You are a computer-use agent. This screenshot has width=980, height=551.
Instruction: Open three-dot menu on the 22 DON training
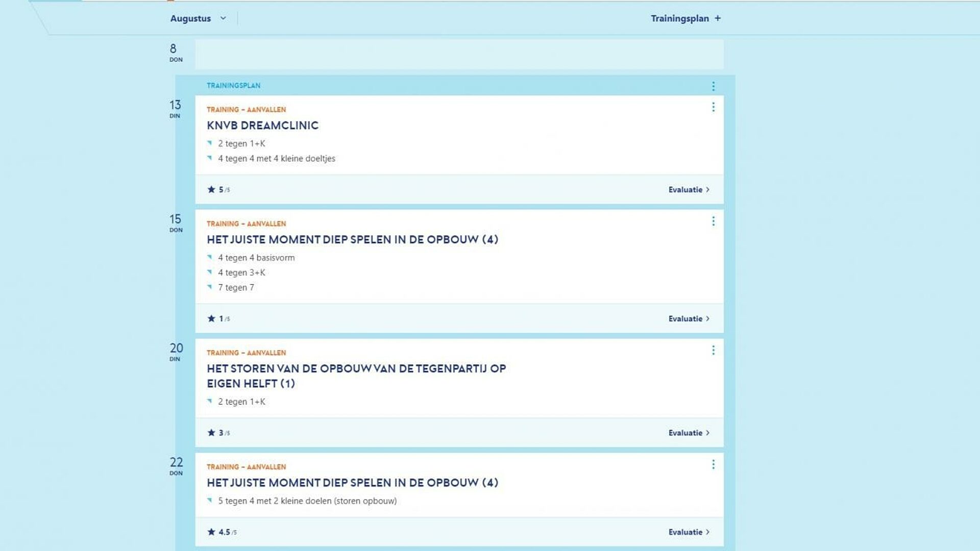click(x=713, y=465)
